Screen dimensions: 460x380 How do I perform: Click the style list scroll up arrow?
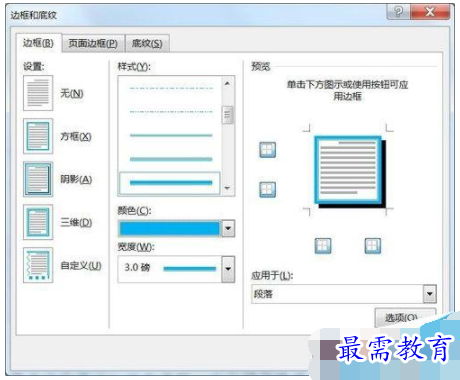click(x=228, y=83)
